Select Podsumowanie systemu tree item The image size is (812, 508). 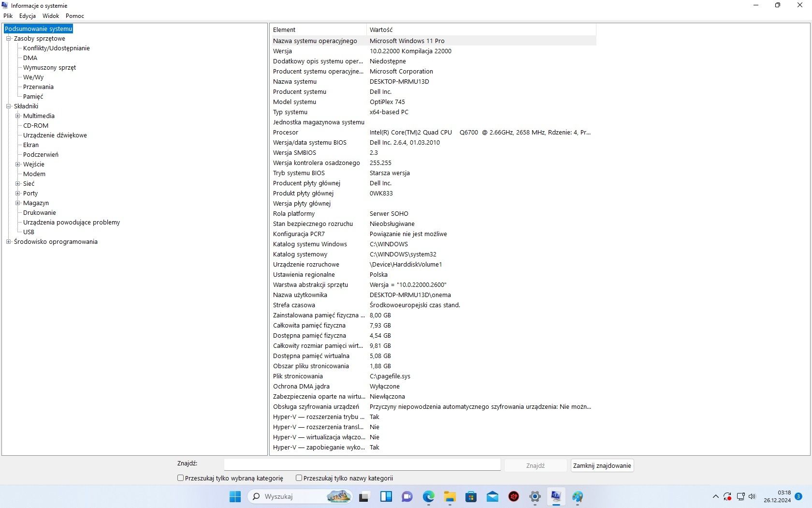pos(38,29)
